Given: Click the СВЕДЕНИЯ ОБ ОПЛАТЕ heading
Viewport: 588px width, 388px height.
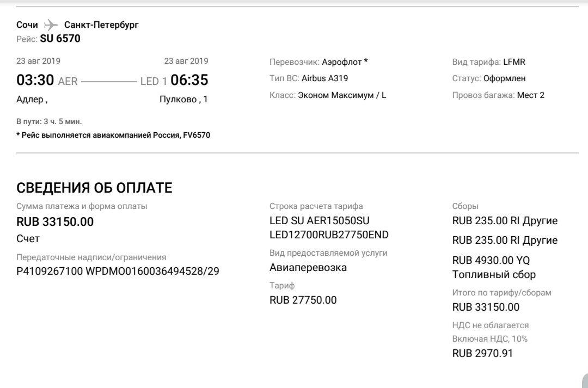Looking at the screenshot, I should (x=94, y=188).
